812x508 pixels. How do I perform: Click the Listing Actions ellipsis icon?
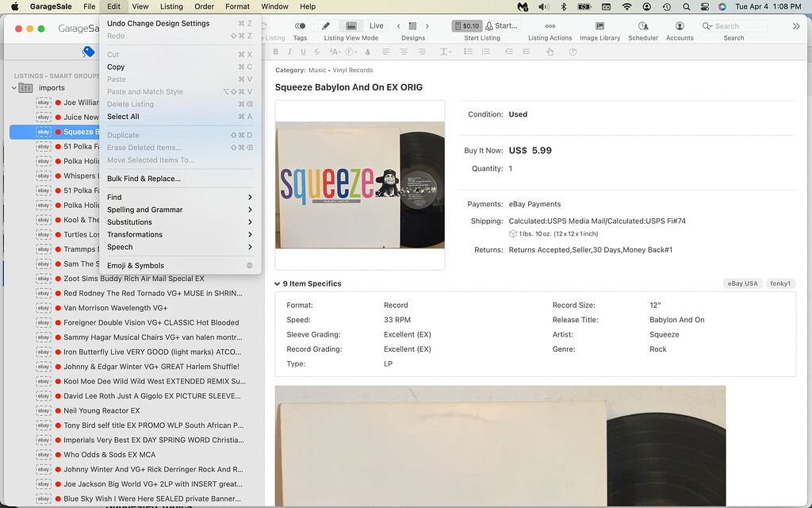pos(550,26)
